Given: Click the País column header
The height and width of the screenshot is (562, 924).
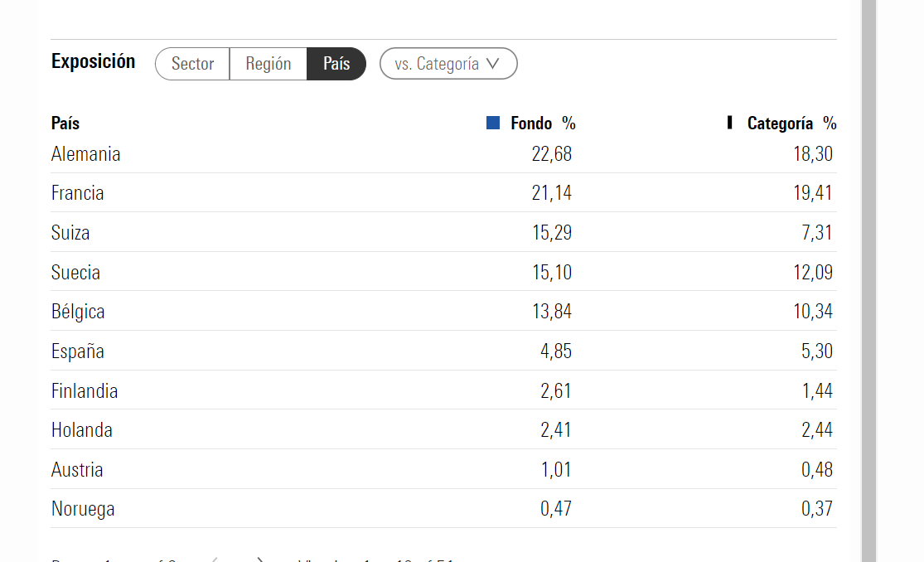Looking at the screenshot, I should tap(65, 124).
